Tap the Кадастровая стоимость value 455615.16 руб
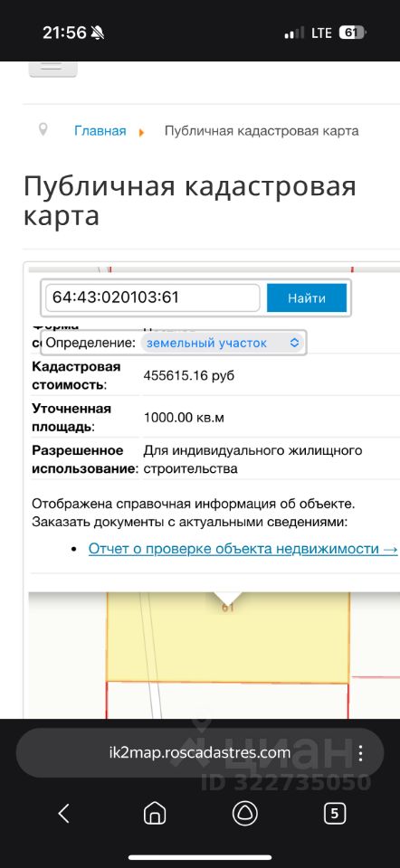The image size is (400, 868). 189,375
